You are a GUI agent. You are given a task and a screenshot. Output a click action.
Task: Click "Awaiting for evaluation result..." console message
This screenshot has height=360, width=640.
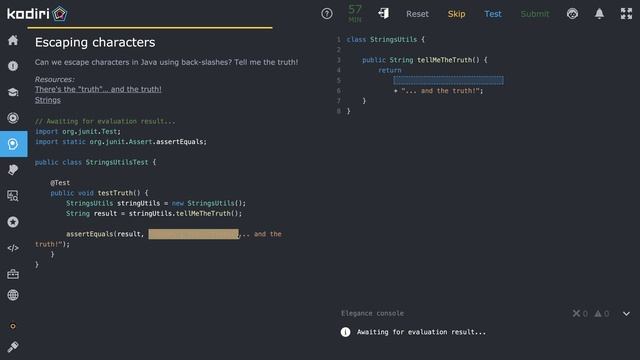tap(421, 332)
